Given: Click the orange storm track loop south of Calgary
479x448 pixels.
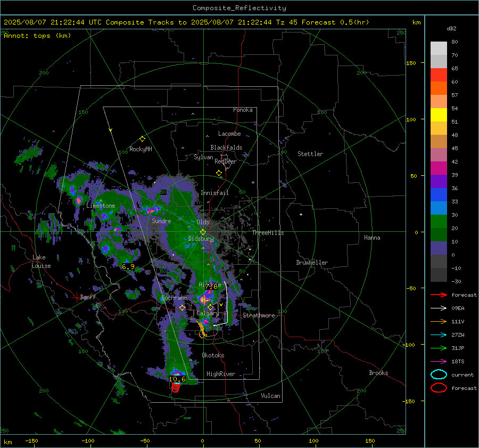Looking at the screenshot, I should 202,330.
